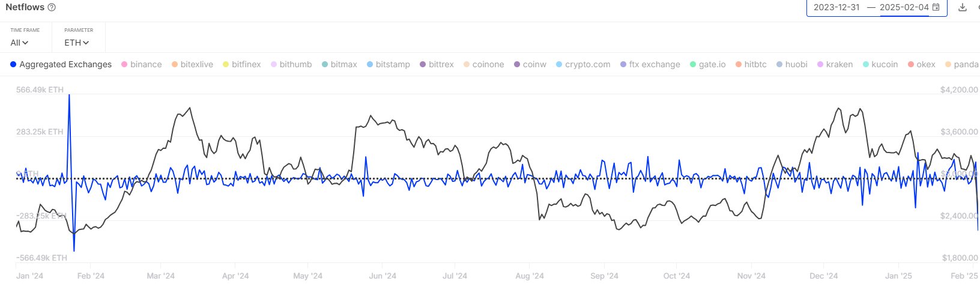
Task: Open the Parameter 'ETH' dropdown
Action: coord(77,43)
